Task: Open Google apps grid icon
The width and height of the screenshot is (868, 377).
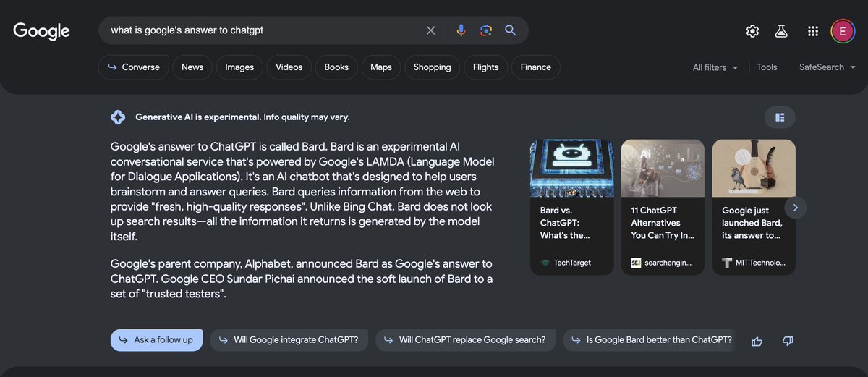Action: (813, 31)
